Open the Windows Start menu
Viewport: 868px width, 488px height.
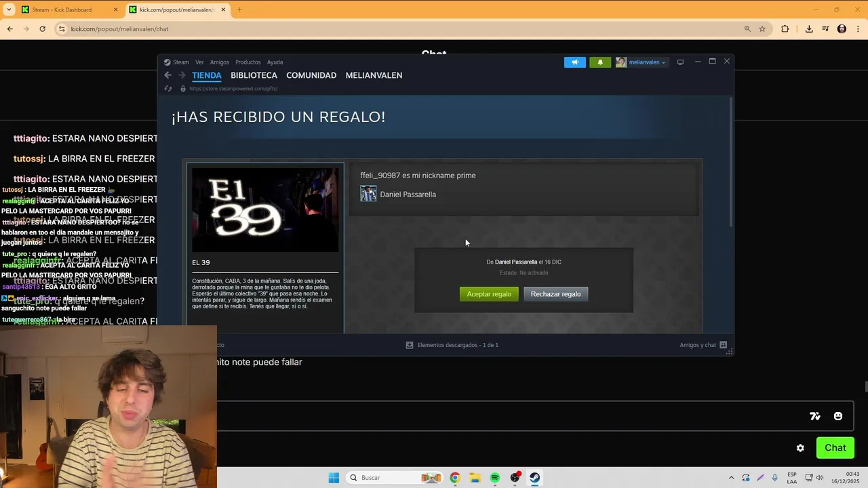334,478
